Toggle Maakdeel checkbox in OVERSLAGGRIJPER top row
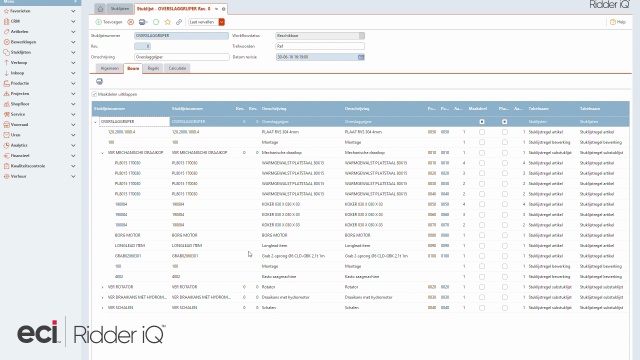 [x=482, y=122]
